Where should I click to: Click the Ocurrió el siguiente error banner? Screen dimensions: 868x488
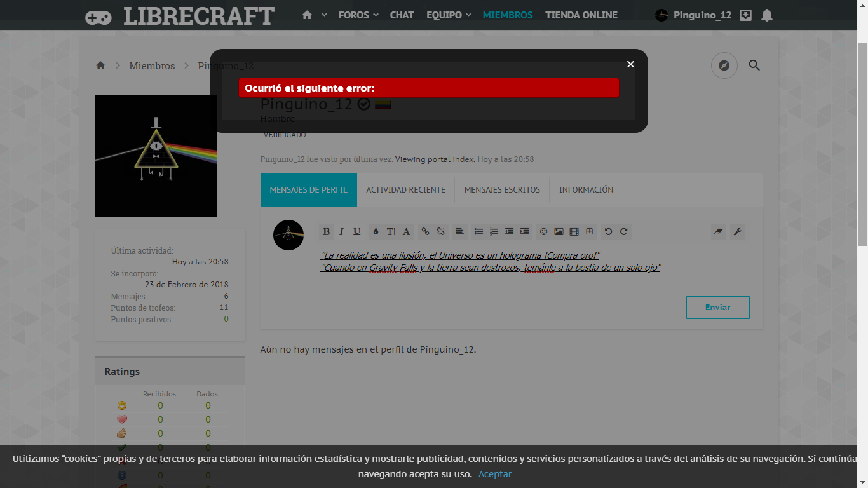point(429,88)
